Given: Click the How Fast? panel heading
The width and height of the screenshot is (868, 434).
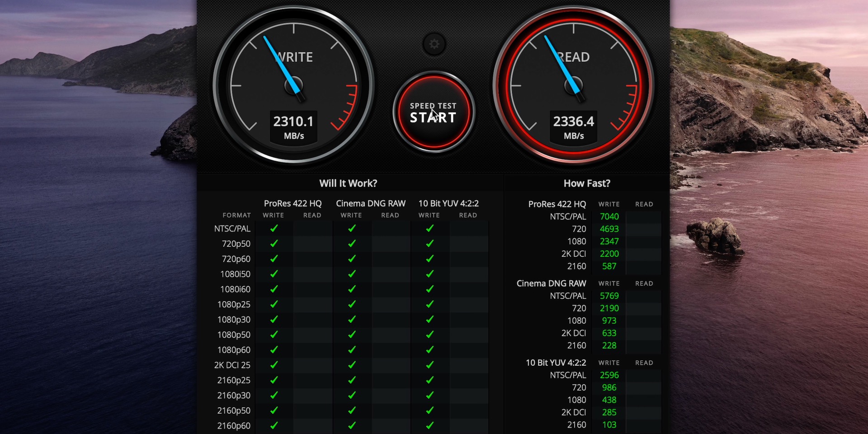Looking at the screenshot, I should (x=587, y=183).
